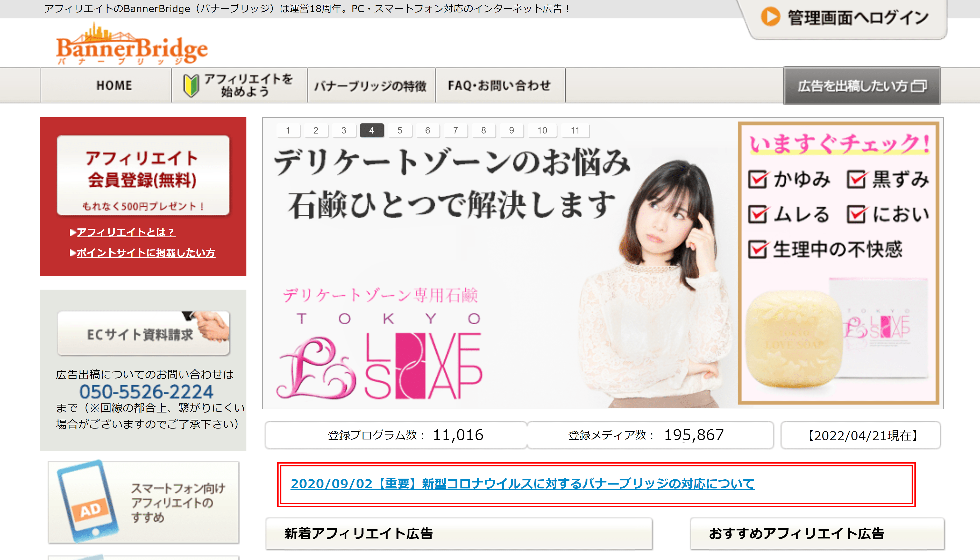
Task: Select slide 11 in the banner carousel
Action: coord(575,130)
